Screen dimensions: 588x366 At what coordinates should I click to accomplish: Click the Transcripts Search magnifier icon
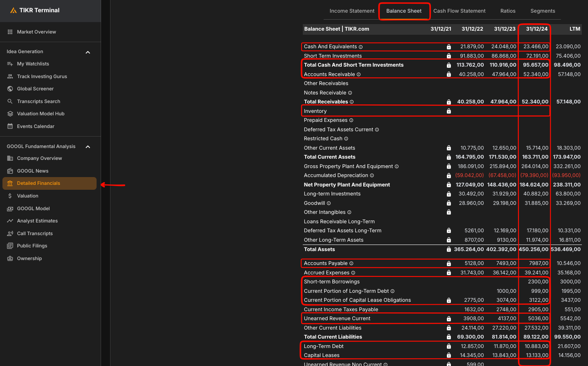tap(10, 101)
